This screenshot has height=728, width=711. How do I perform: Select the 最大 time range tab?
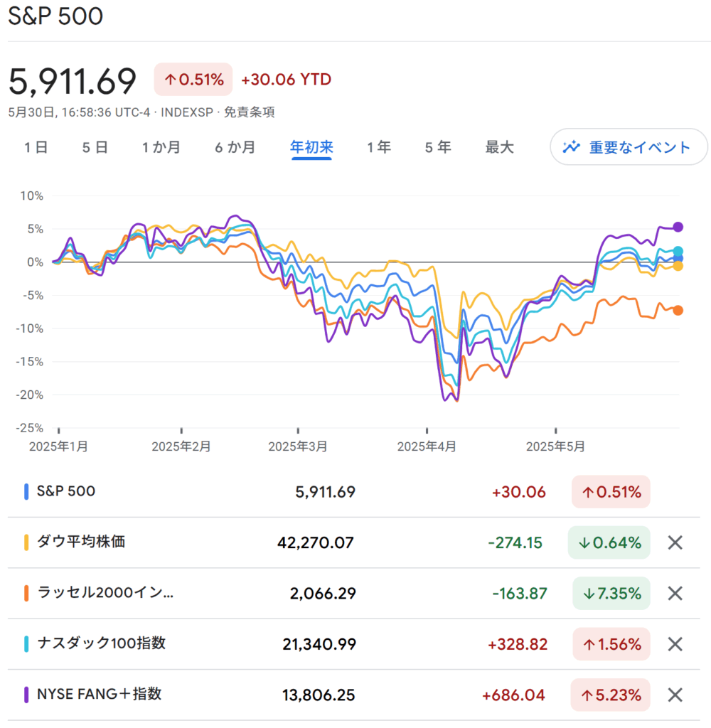(500, 147)
